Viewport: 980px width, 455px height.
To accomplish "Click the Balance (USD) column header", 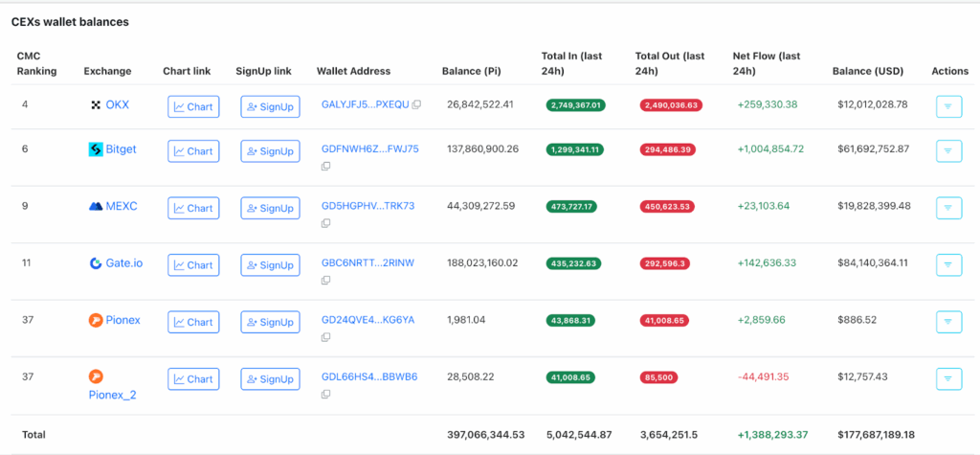I will [x=868, y=71].
